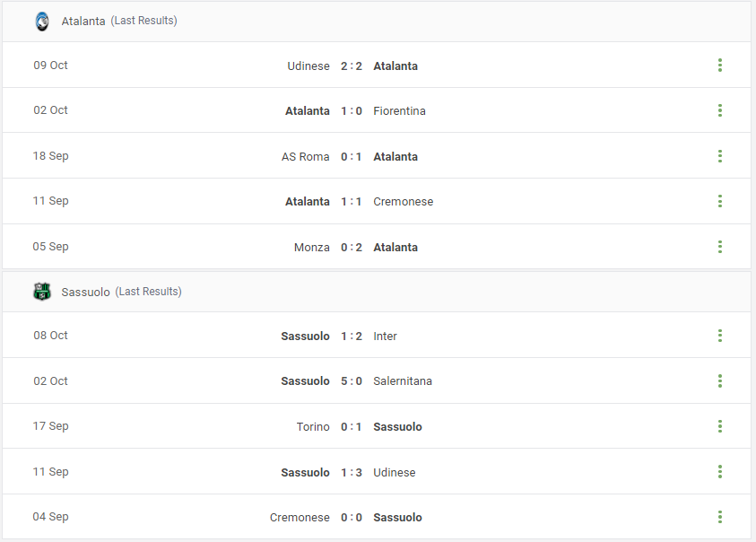Select the Salernitana team name
This screenshot has width=756, height=542.
[403, 381]
